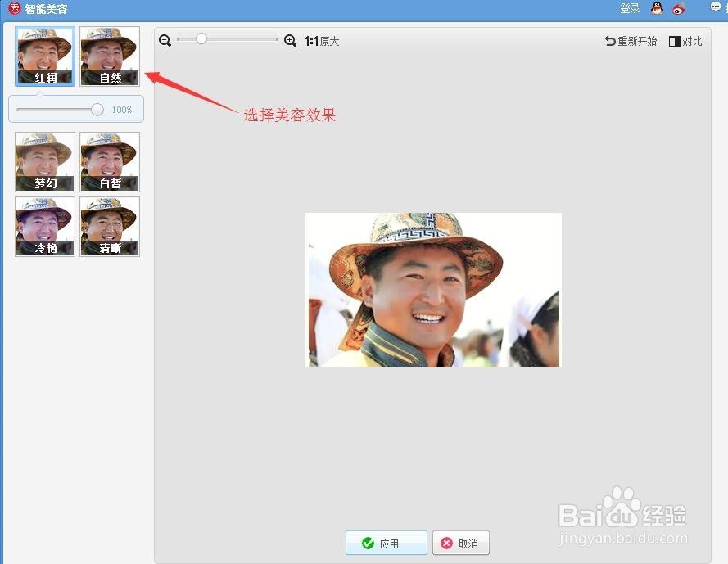Switch view to 1:1 原大 size
Image resolution: width=728 pixels, height=564 pixels.
click(x=320, y=40)
